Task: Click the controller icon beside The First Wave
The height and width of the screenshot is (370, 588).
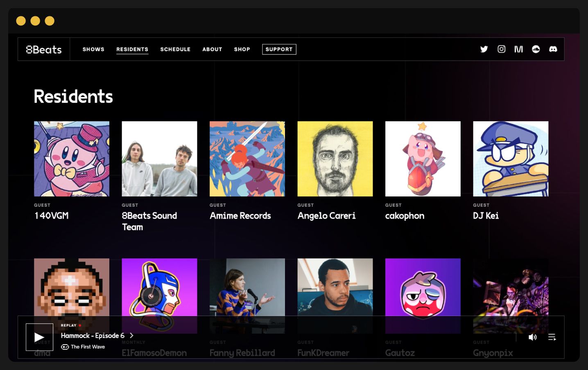Action: pos(65,347)
